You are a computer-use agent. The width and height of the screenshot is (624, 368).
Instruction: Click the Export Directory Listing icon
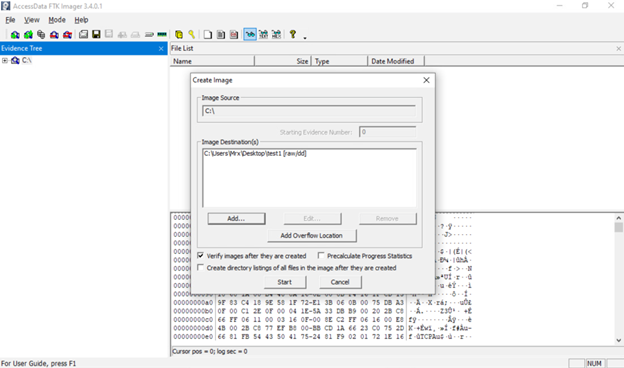pyautogui.click(x=234, y=35)
